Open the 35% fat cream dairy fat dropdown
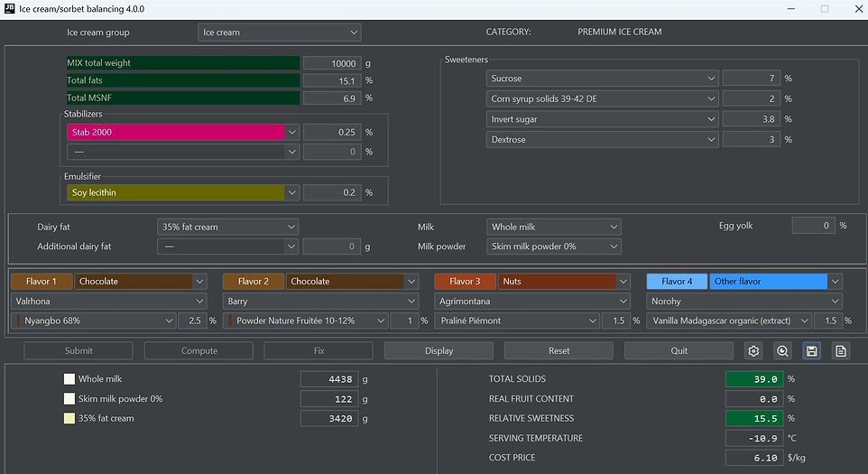 pos(228,227)
